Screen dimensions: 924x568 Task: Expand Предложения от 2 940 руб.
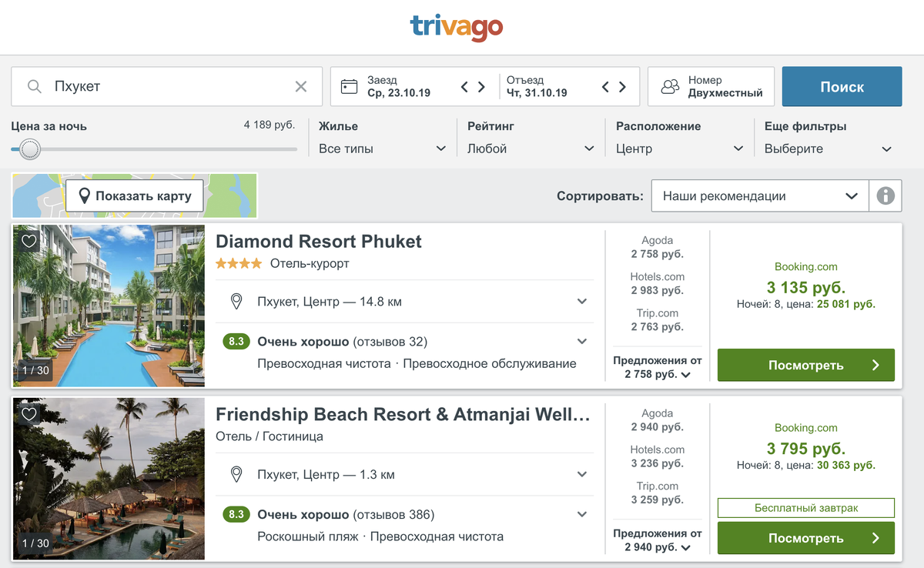click(x=657, y=540)
